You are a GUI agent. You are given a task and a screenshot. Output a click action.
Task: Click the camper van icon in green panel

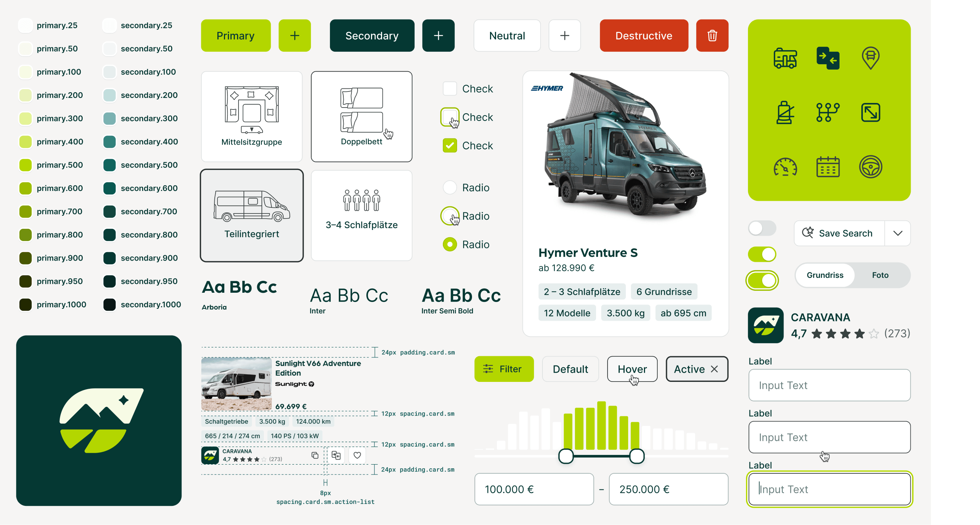point(785,58)
